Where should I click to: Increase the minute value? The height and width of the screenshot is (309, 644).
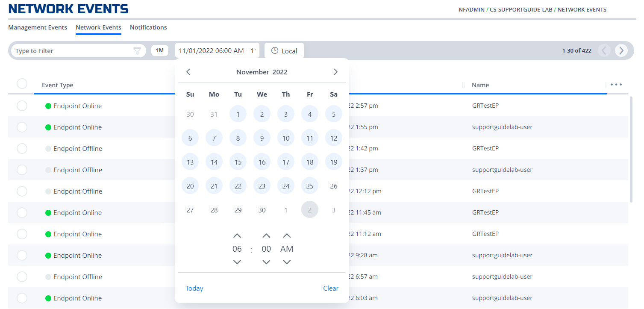[266, 235]
